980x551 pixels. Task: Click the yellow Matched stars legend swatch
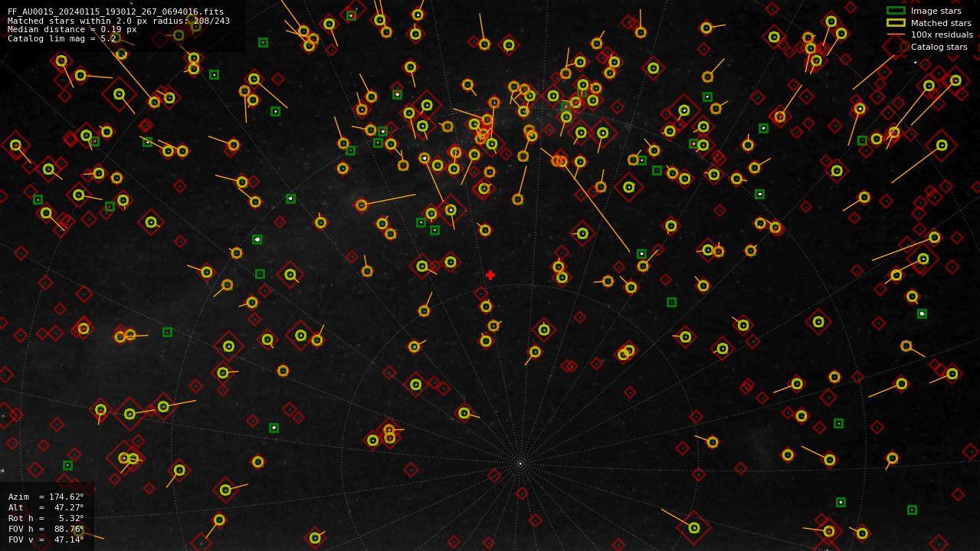coord(896,23)
